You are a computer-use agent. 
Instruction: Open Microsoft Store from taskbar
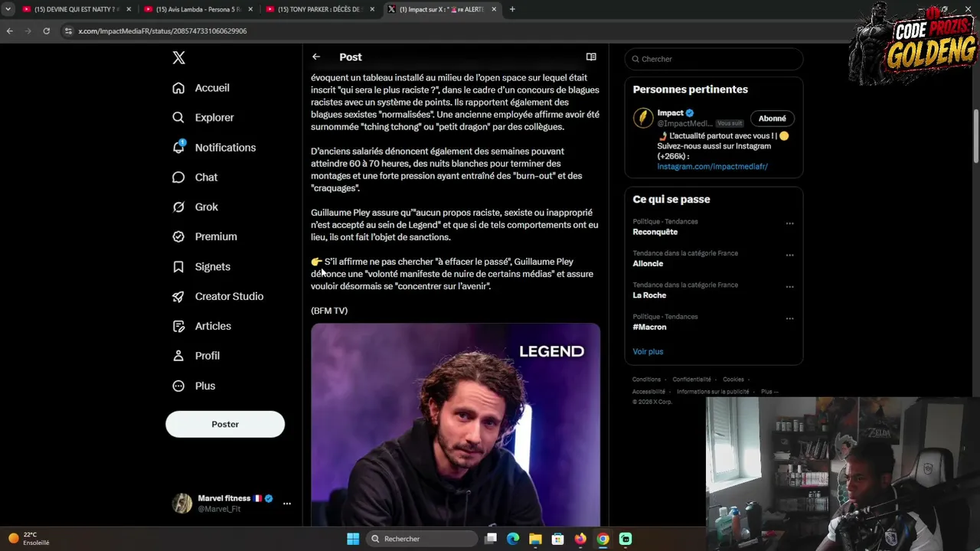[x=558, y=539]
